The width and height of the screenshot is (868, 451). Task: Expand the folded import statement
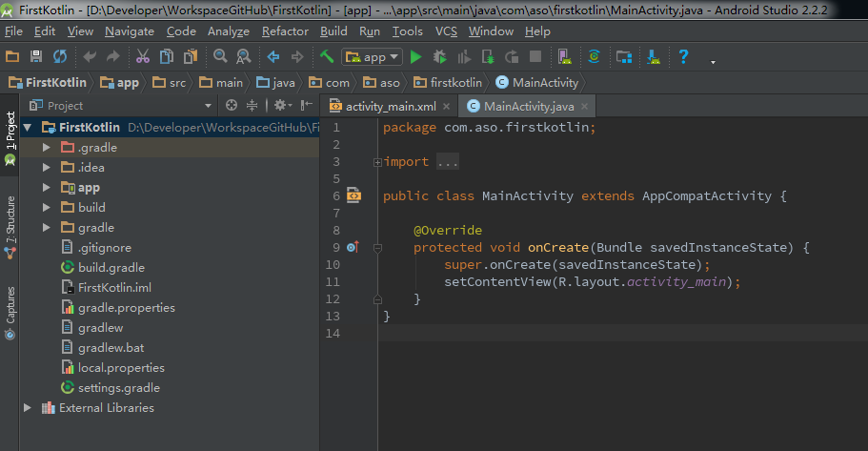[x=377, y=162]
